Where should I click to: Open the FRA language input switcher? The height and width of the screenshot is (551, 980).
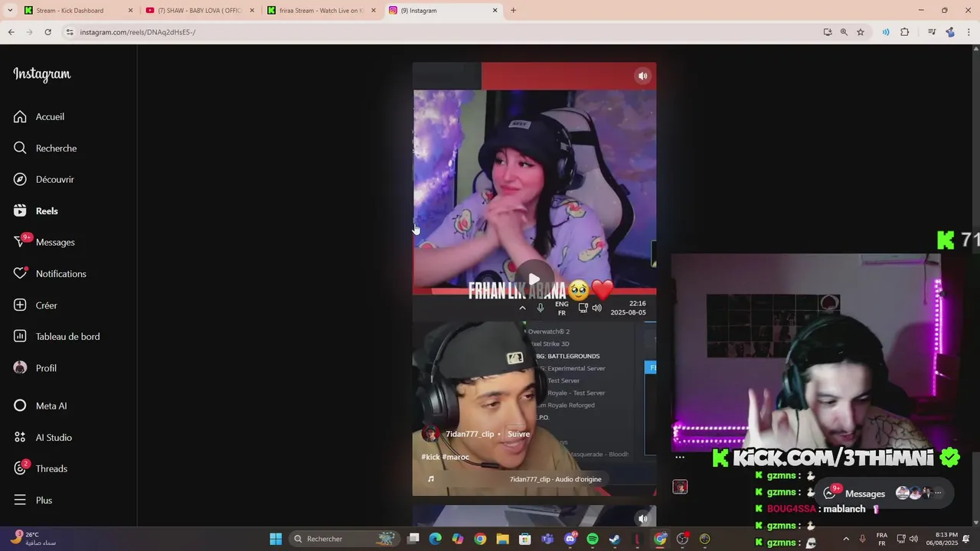(x=881, y=539)
